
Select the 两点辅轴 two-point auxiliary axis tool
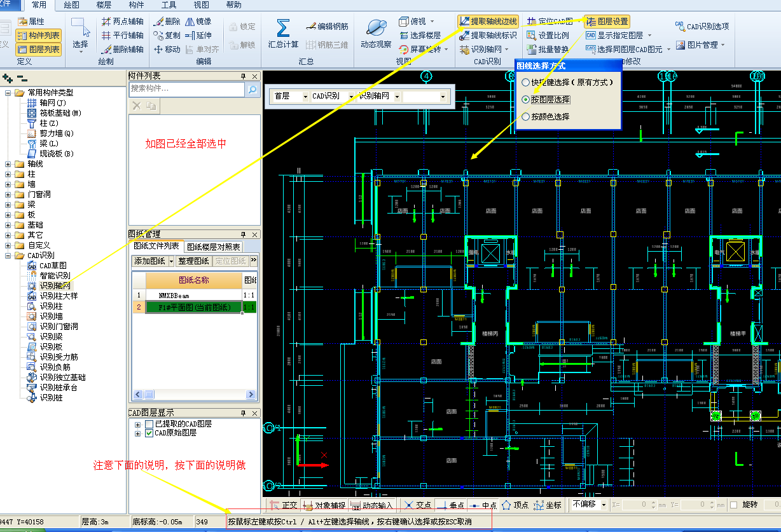click(x=122, y=22)
